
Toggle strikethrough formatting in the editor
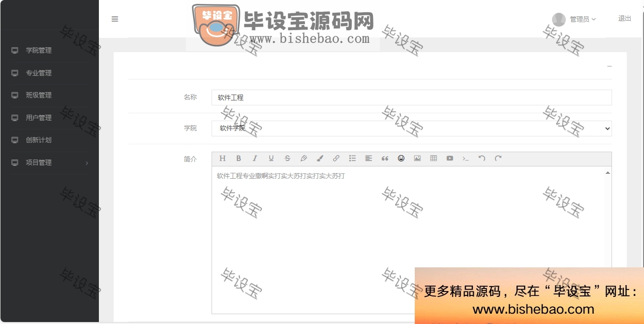coord(287,158)
